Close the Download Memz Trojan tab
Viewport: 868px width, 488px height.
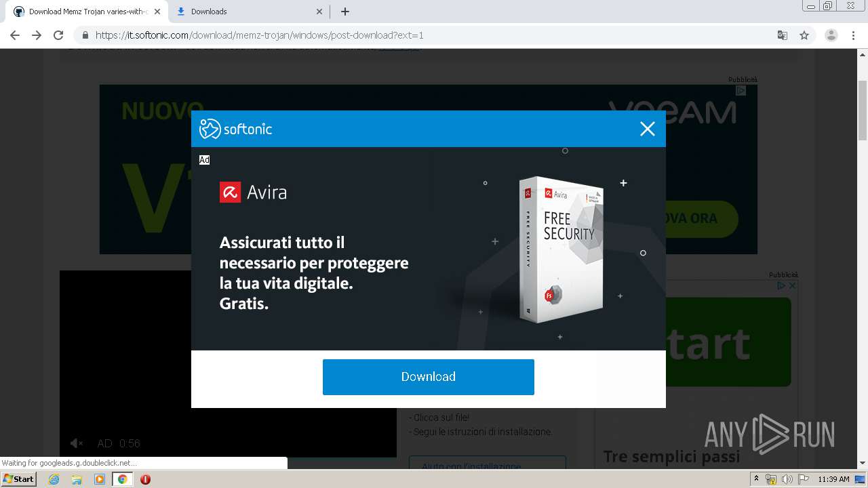point(157,12)
